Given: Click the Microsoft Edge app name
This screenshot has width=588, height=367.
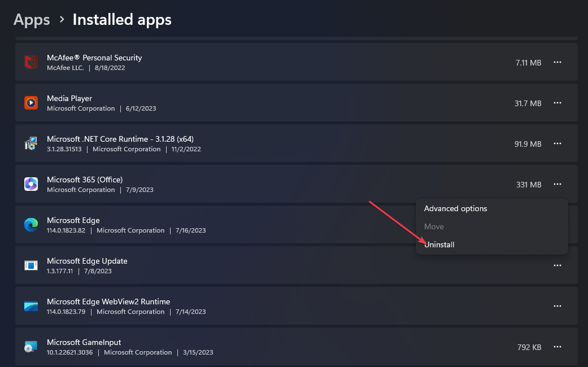Looking at the screenshot, I should (73, 220).
